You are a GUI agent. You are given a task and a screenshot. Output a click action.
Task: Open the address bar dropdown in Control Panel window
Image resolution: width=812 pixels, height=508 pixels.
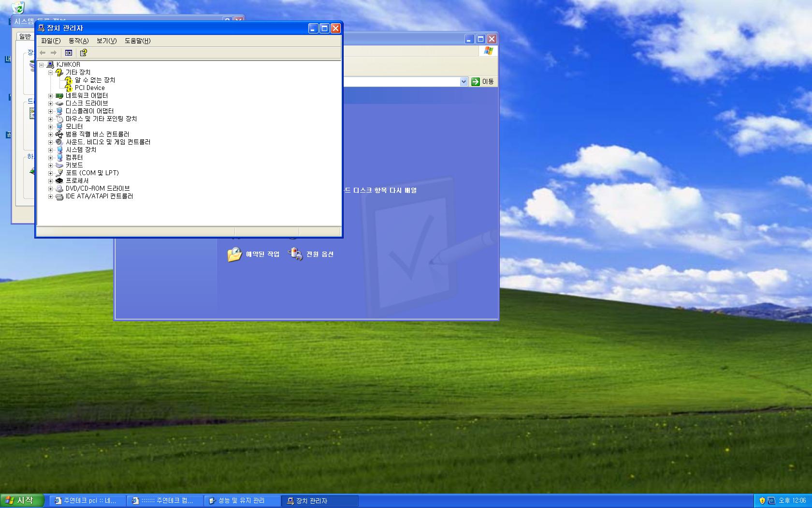point(464,81)
